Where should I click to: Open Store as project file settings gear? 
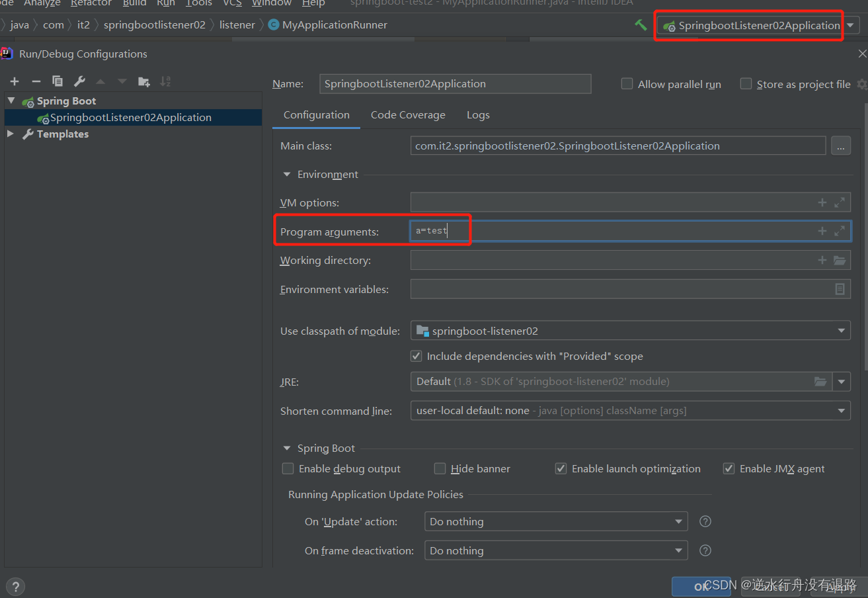[861, 84]
